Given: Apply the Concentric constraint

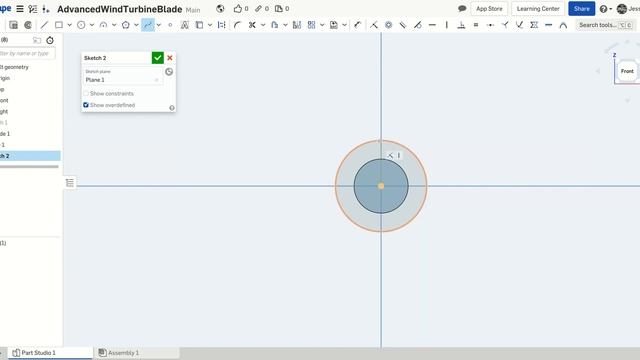Looking at the screenshot, I should click(389, 25).
